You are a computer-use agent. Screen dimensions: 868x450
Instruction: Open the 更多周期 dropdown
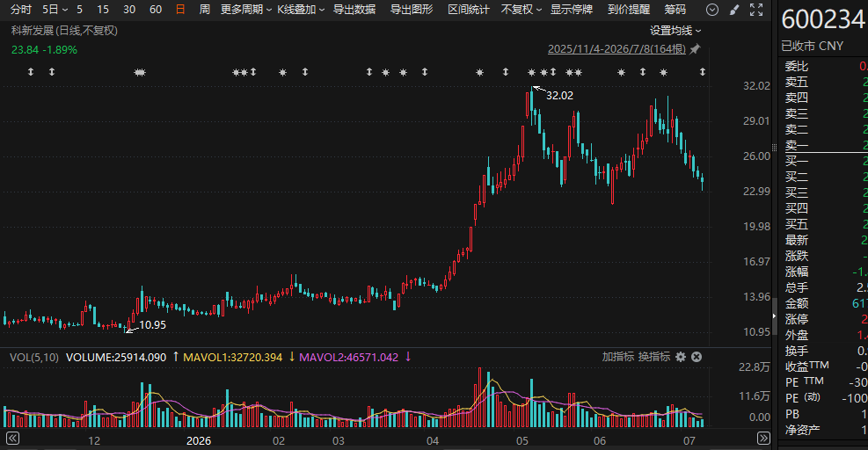click(245, 10)
